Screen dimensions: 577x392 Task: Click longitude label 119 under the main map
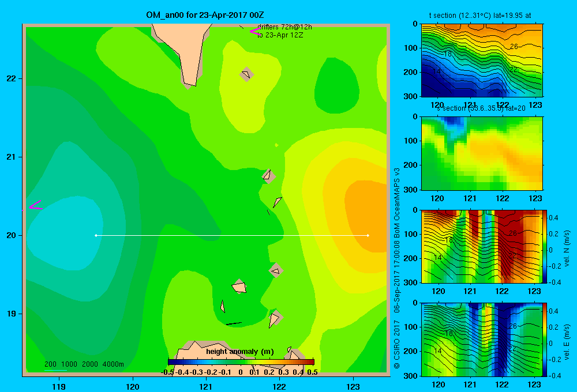(x=59, y=386)
